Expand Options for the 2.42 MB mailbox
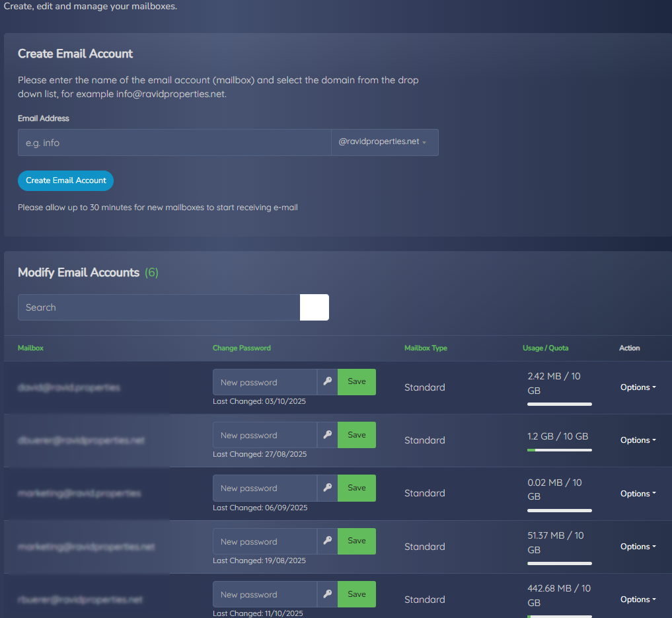Image resolution: width=672 pixels, height=618 pixels. point(638,387)
